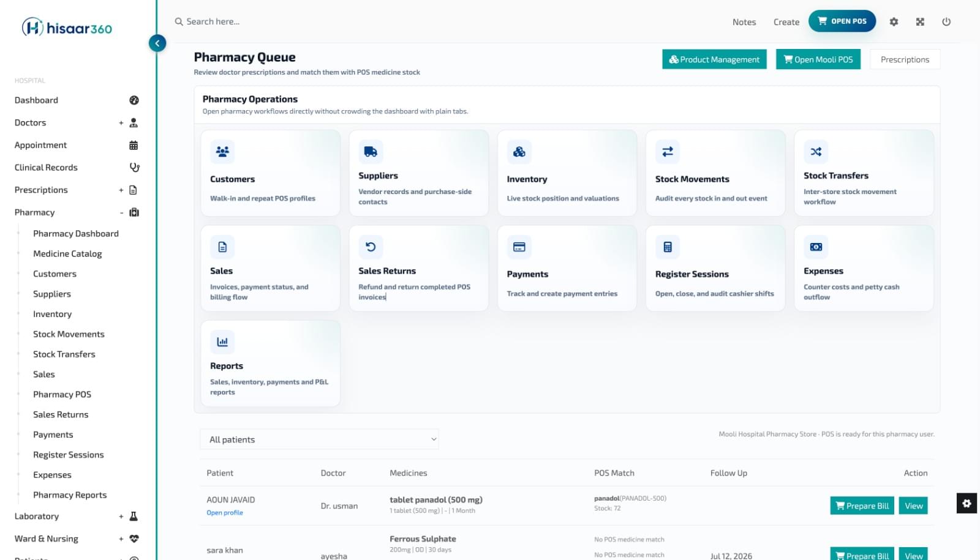Click the Create link in top bar
This screenshot has height=560, width=980.
tap(786, 22)
